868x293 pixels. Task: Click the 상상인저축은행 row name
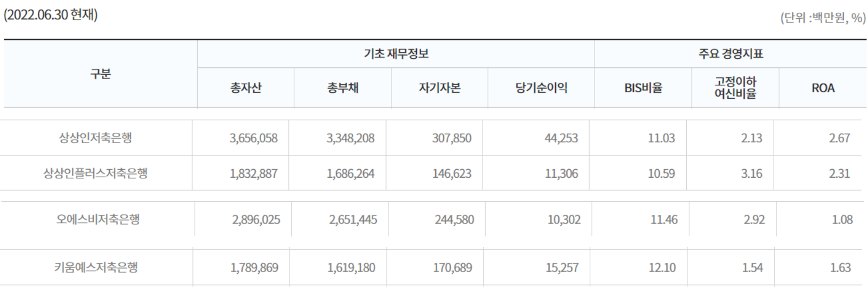click(x=95, y=138)
